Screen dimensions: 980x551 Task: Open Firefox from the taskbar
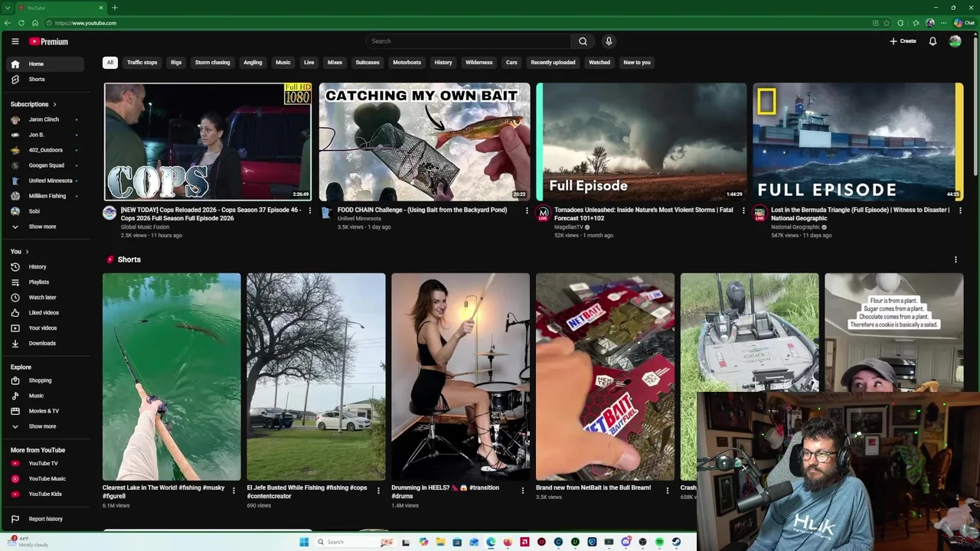pos(508,543)
